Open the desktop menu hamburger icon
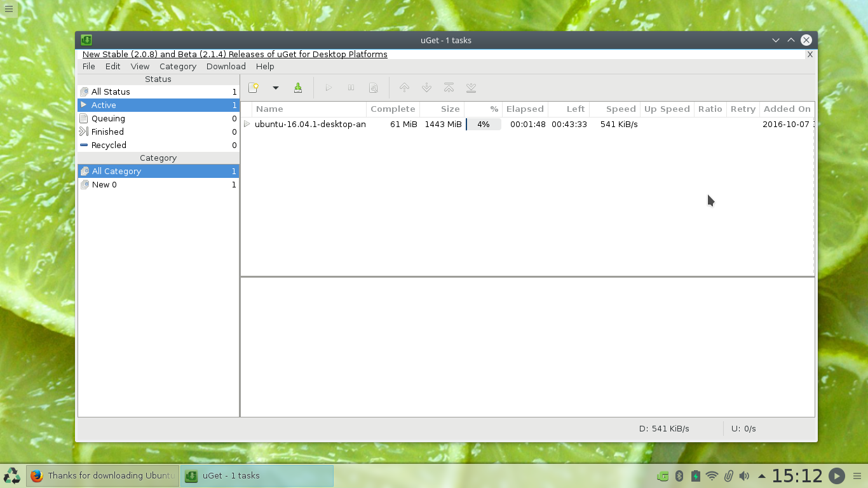This screenshot has height=488, width=868. pos(9,9)
